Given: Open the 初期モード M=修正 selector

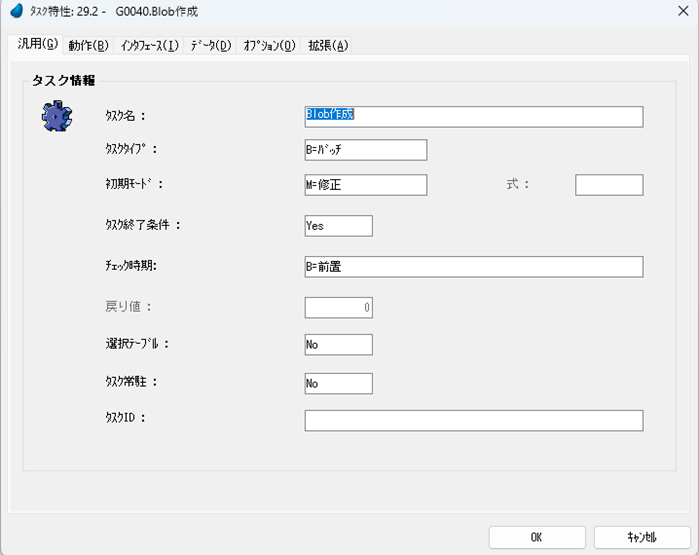Looking at the screenshot, I should click(x=365, y=185).
